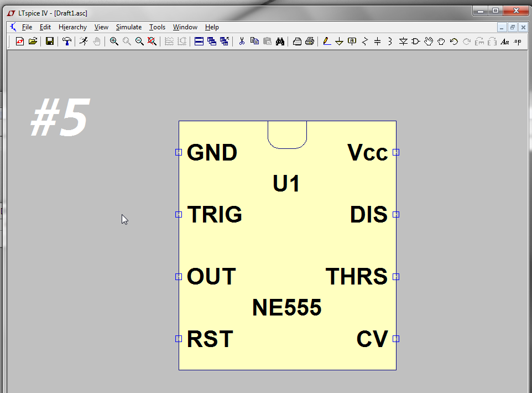
Task: Click the Print Setup icon
Action: (297, 42)
